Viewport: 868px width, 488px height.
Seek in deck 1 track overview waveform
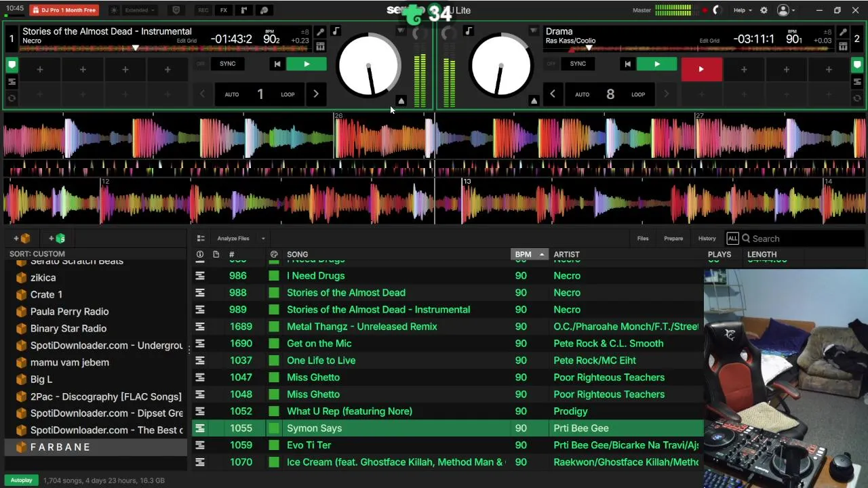(x=166, y=48)
